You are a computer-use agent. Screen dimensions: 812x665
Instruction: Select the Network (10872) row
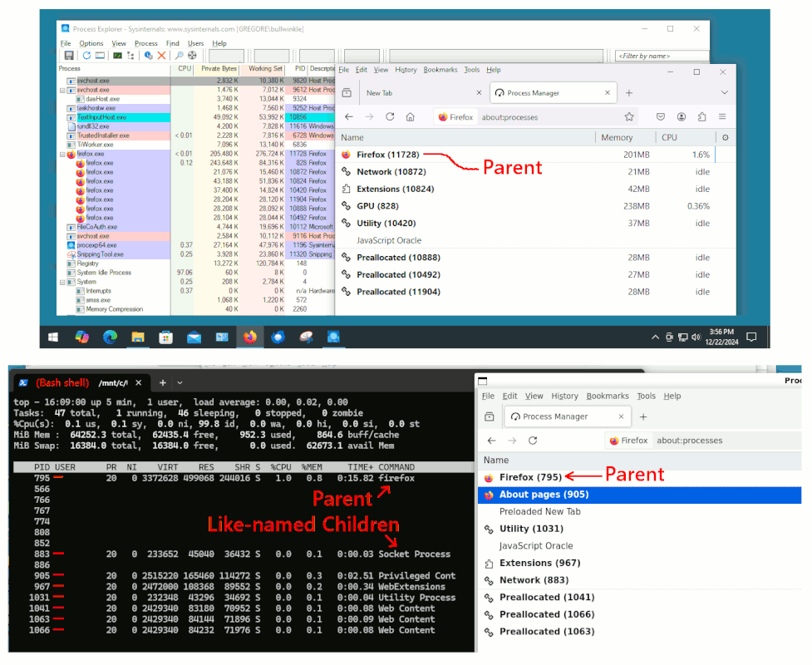click(536, 172)
